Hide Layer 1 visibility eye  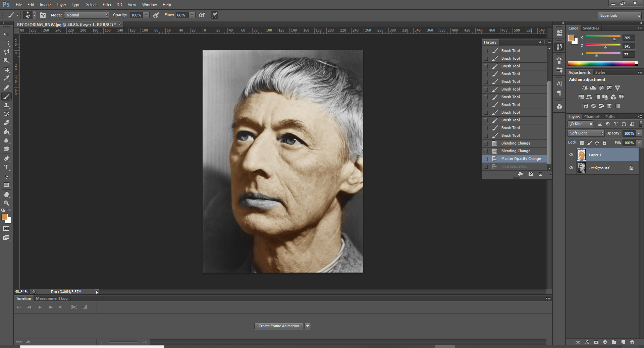571,155
